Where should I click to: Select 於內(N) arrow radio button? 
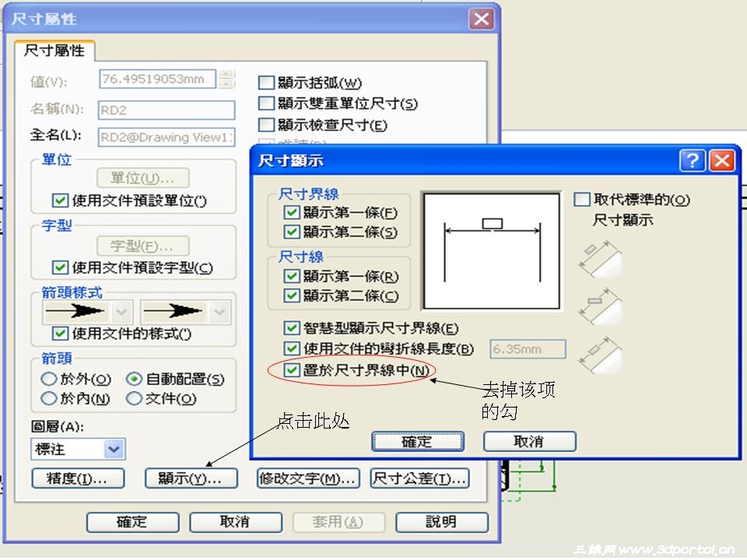point(48,398)
